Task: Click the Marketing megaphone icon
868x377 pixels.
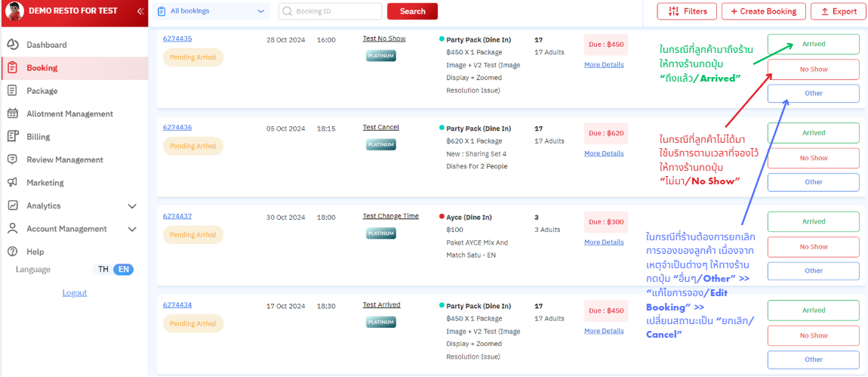Action: click(x=13, y=182)
